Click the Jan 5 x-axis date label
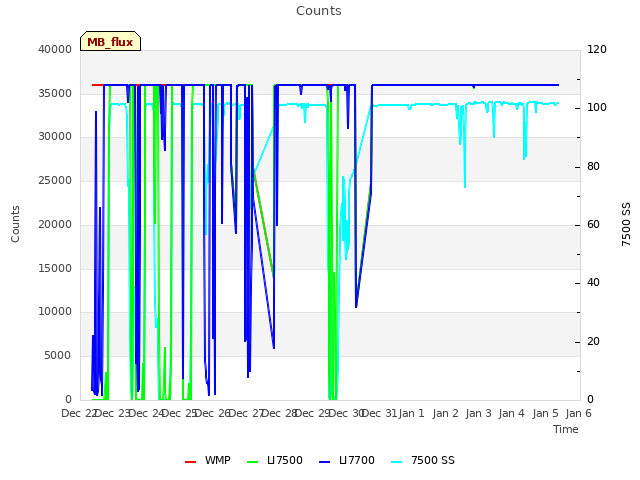The width and height of the screenshot is (640, 480). [x=545, y=413]
